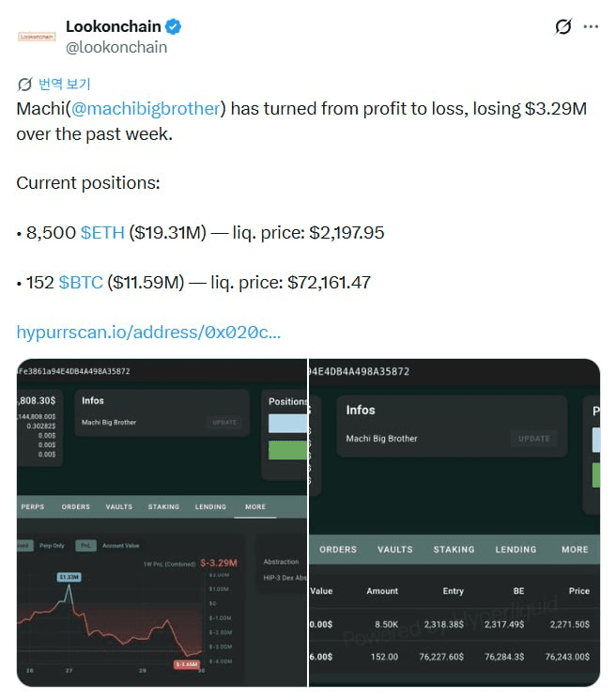Select the VAULTS tab in right image

pyautogui.click(x=395, y=550)
